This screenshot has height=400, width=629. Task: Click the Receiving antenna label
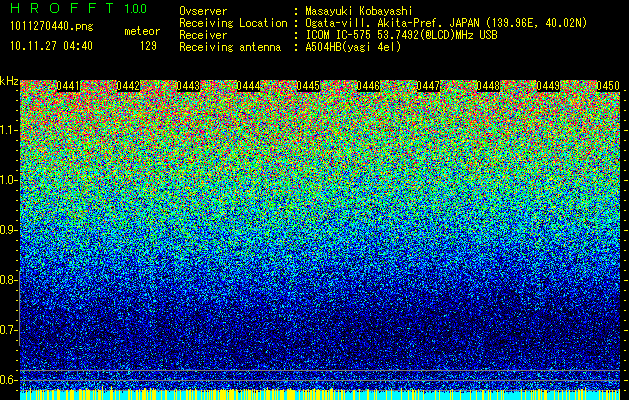pos(230,47)
